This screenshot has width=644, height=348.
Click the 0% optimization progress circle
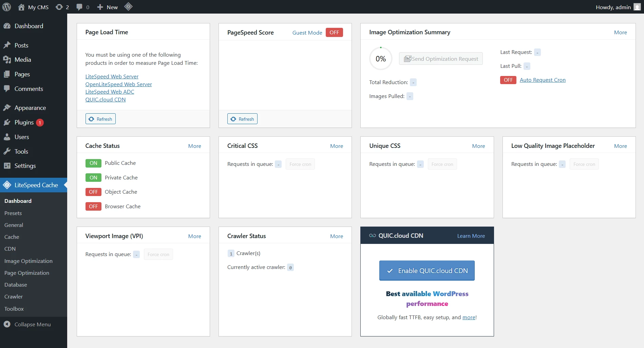click(380, 59)
